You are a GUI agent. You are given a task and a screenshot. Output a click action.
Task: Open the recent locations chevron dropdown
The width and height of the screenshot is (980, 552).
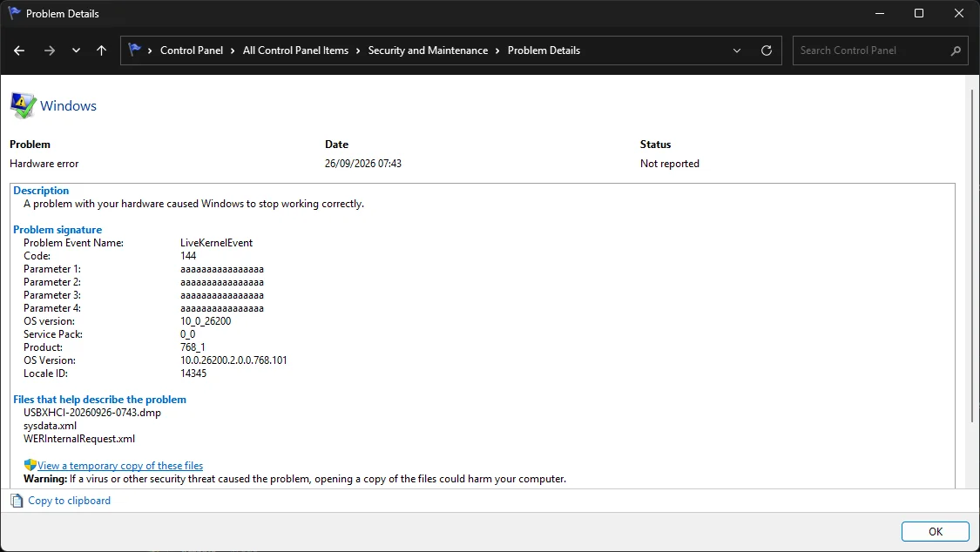click(x=77, y=50)
